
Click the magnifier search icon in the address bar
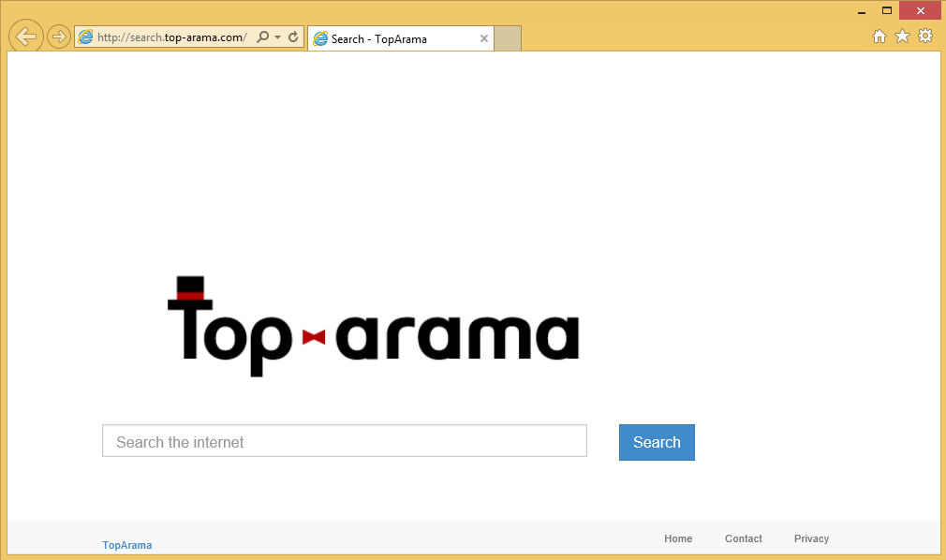(x=262, y=37)
